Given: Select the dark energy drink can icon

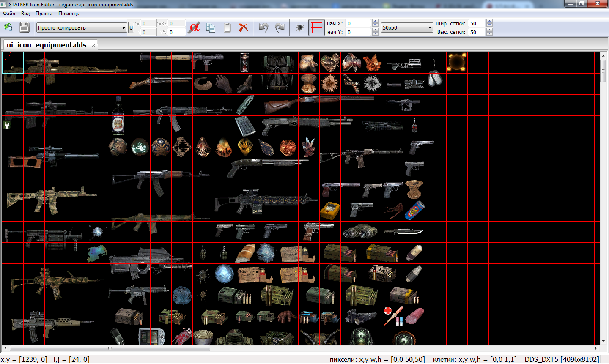Looking at the screenshot, I should tap(244, 62).
